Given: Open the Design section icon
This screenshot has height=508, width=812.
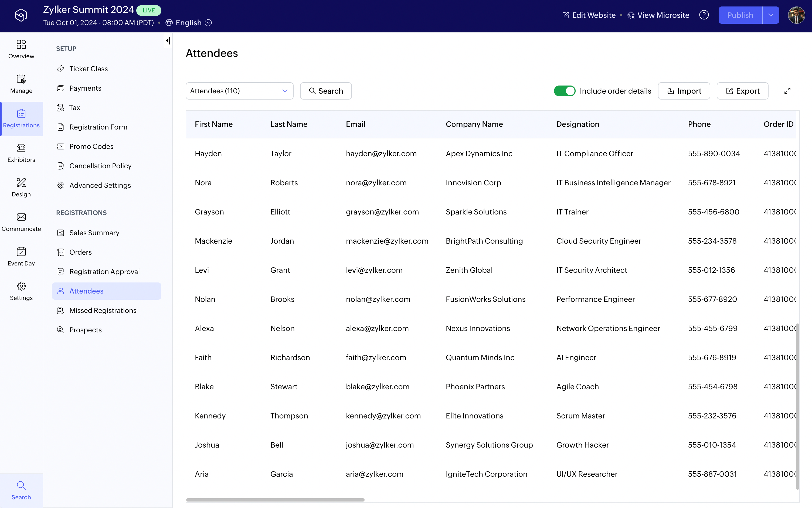Looking at the screenshot, I should (x=21, y=183).
